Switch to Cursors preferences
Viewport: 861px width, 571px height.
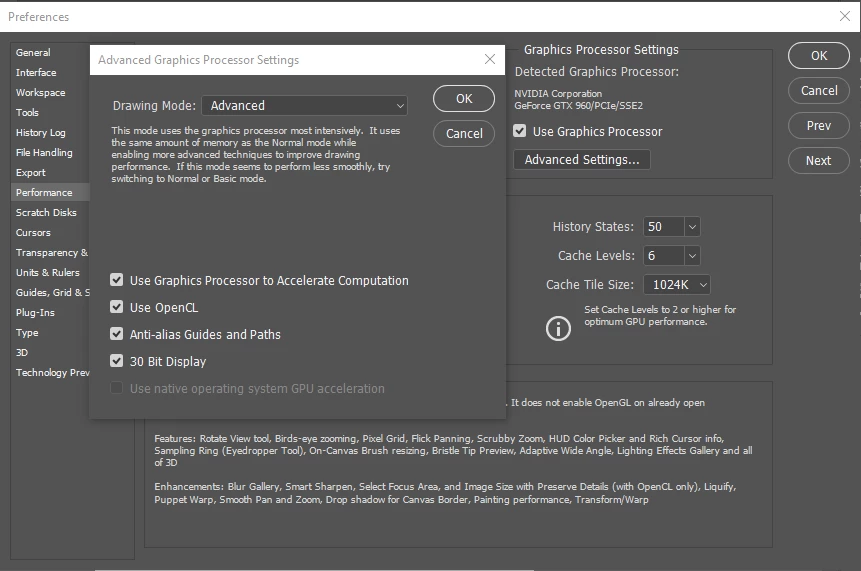pos(33,233)
